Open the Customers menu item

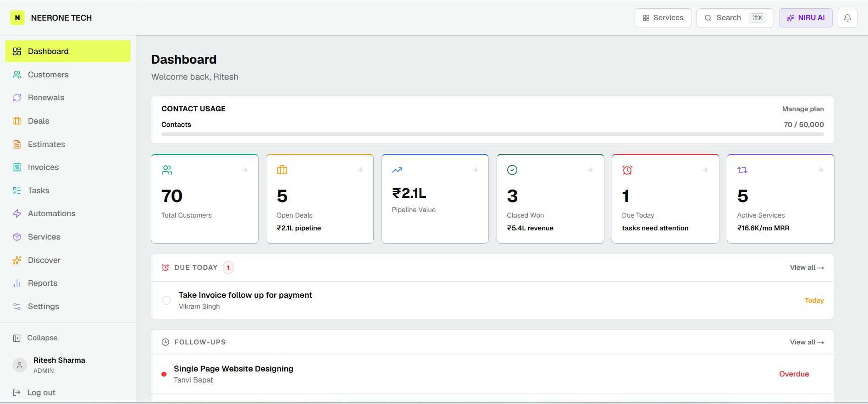point(68,75)
